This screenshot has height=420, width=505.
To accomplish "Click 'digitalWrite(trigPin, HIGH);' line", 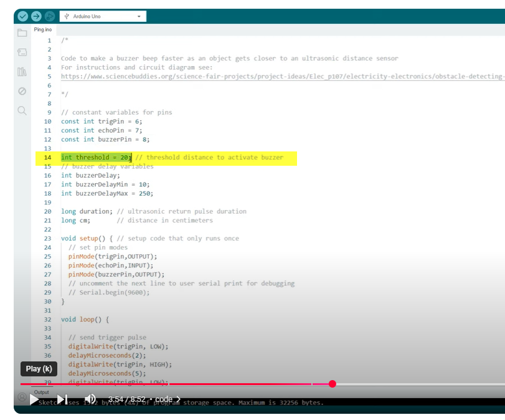I will (x=120, y=365).
